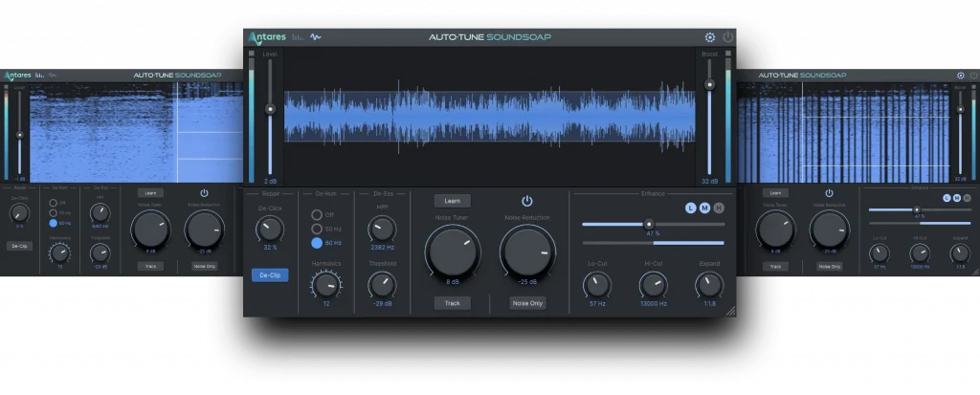Click the Threshold knob showing -29 dB
Viewport: 980px width, 395px height.
click(382, 285)
